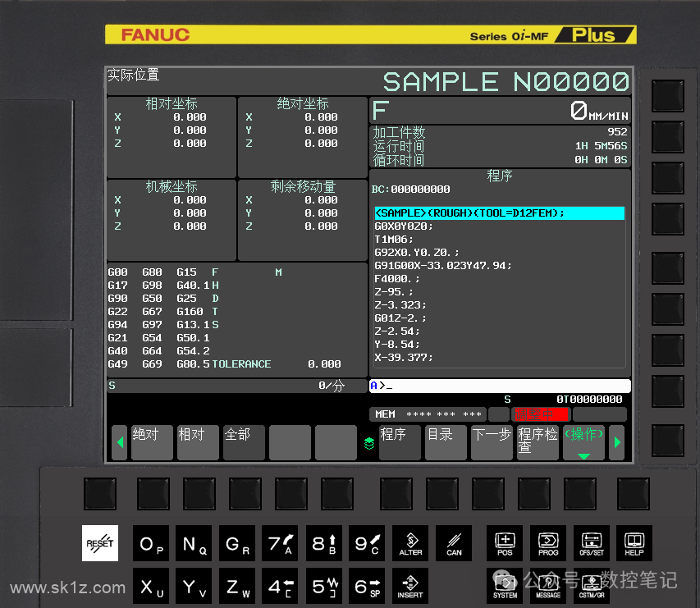Open the SYSTEM screen key
The width and height of the screenshot is (700, 608).
(x=505, y=586)
